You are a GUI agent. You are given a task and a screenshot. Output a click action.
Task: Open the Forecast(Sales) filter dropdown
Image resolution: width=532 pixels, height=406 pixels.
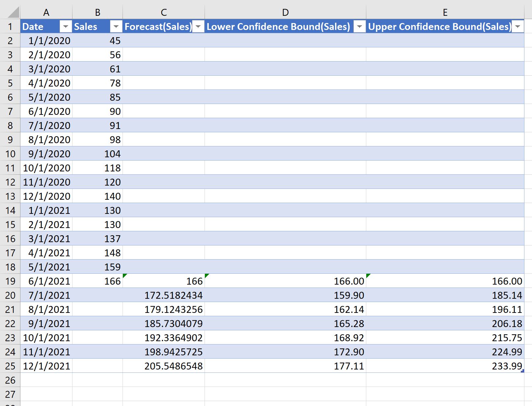(198, 27)
